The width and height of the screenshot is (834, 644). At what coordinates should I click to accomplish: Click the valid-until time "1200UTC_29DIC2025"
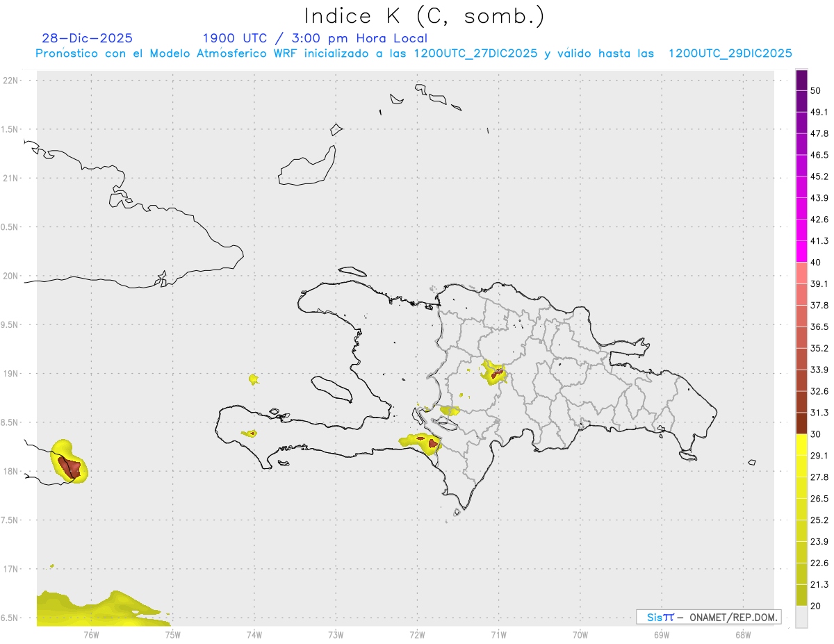coord(730,53)
